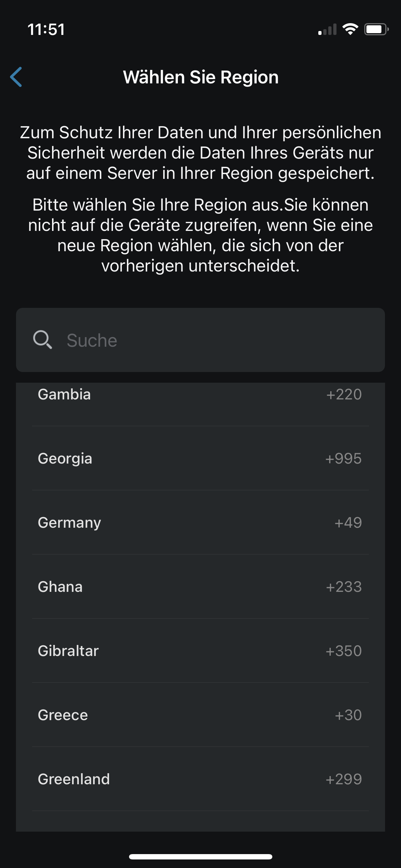The height and width of the screenshot is (868, 401).
Task: Select Gambia from the region list
Action: tap(64, 394)
